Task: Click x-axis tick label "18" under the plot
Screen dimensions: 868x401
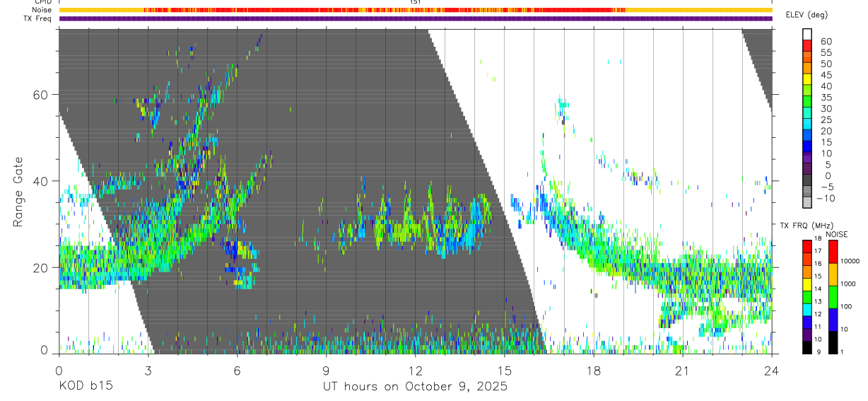Action: point(593,371)
